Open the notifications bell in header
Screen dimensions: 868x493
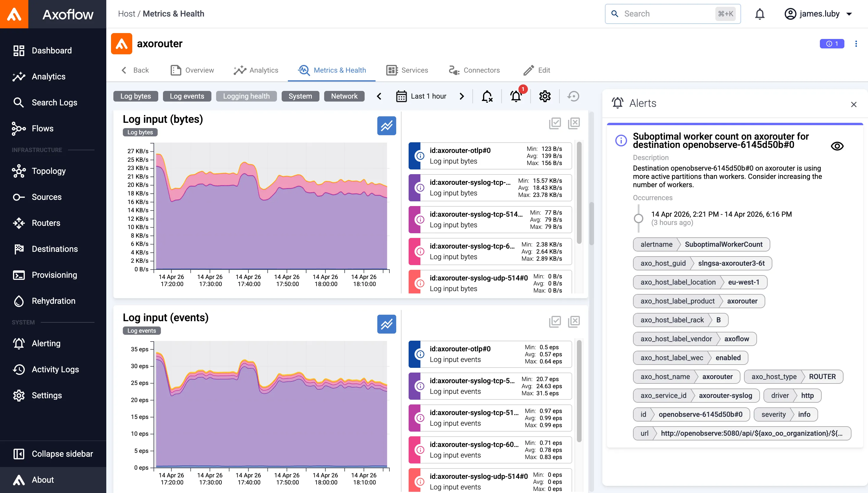[760, 14]
